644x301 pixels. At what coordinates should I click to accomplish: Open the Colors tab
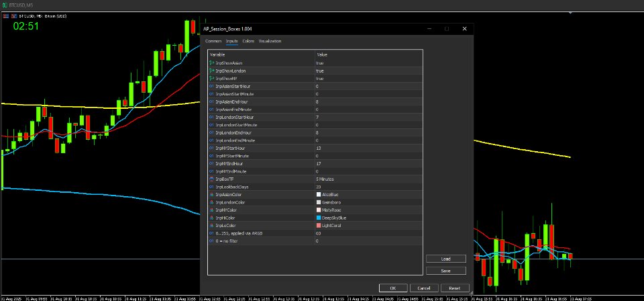[248, 41]
